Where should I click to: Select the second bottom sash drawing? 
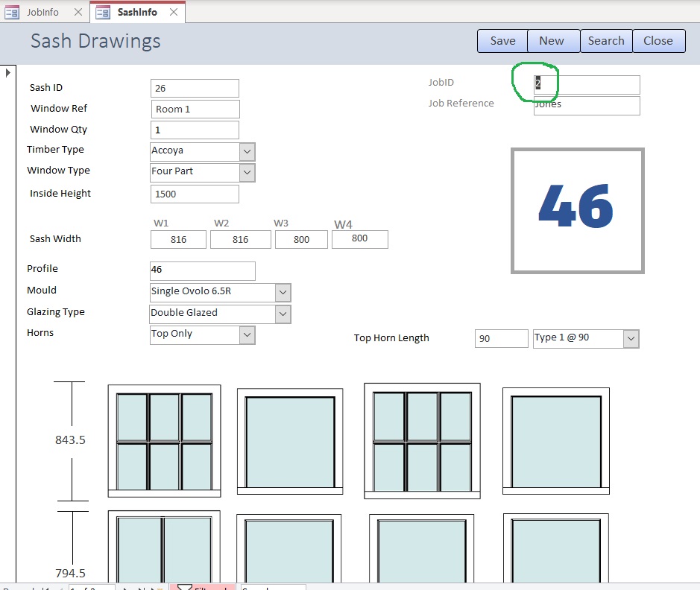pos(289,548)
